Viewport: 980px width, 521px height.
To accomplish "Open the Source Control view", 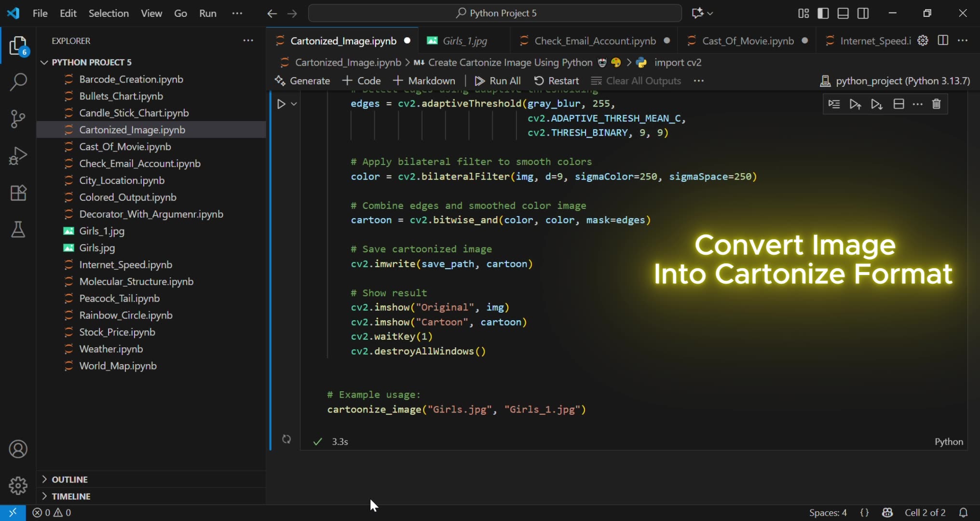I will (18, 119).
